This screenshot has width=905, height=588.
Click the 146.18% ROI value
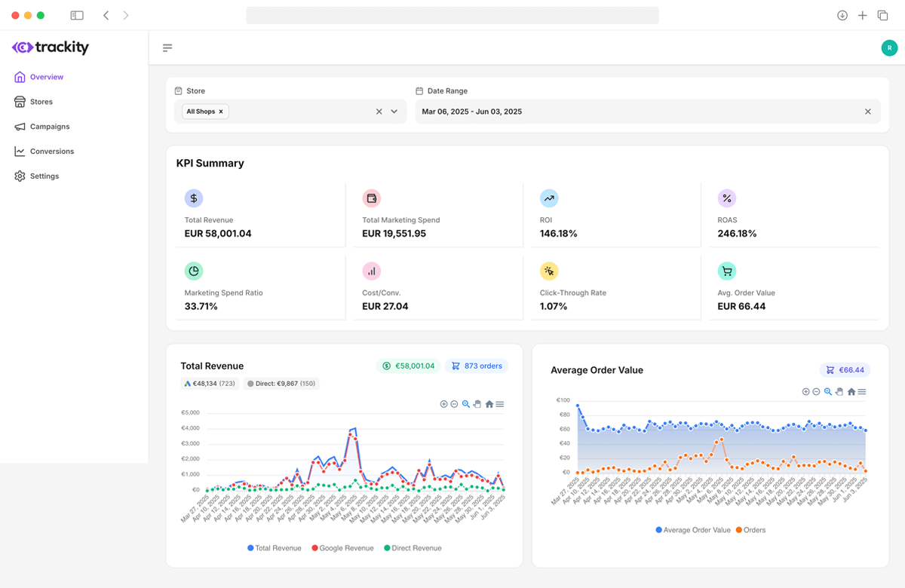tap(559, 234)
